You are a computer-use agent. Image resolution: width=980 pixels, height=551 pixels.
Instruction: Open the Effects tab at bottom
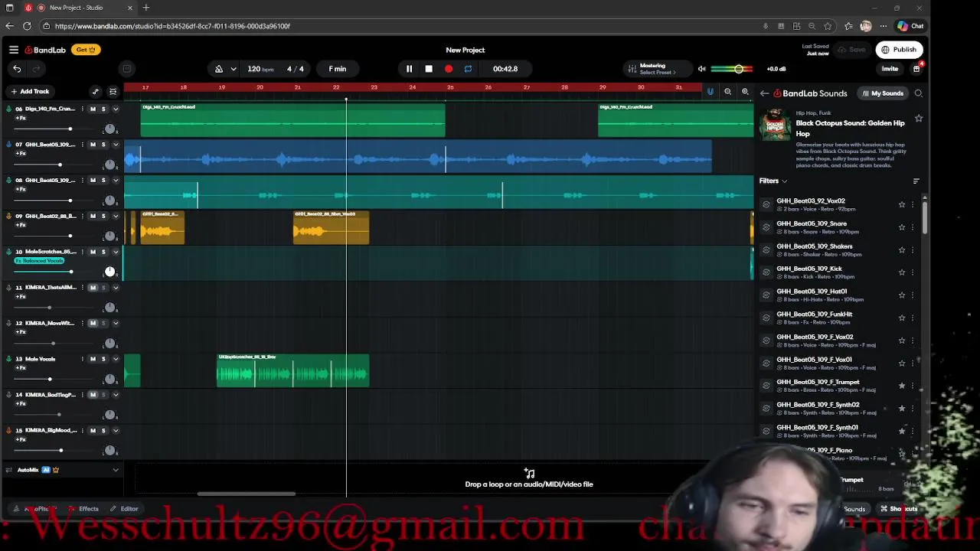pyautogui.click(x=83, y=509)
